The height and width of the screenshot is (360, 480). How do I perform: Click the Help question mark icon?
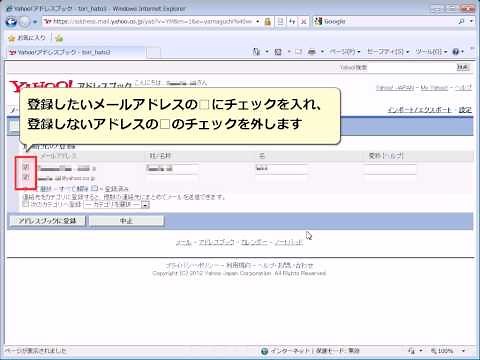point(456,52)
